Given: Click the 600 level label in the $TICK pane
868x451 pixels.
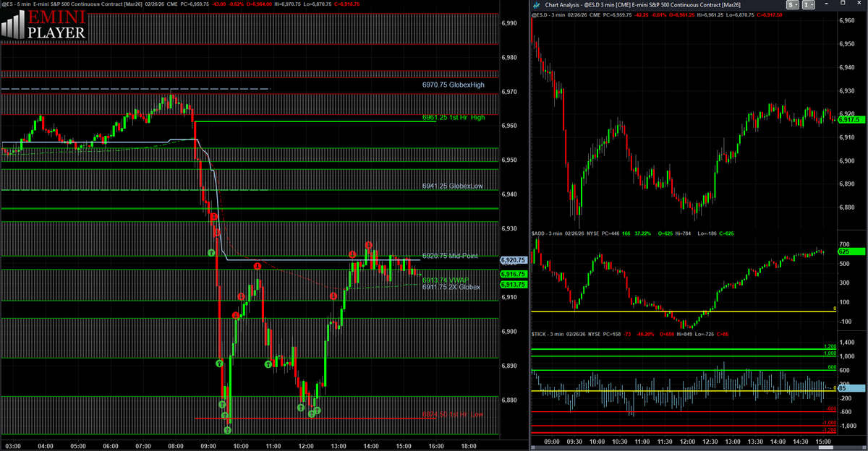Looking at the screenshot, I should [832, 369].
